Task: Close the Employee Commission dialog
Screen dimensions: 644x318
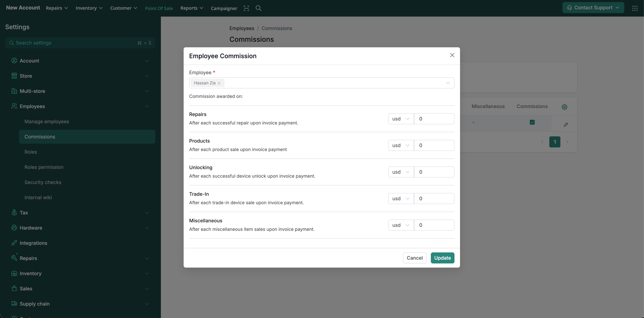Action: tap(452, 55)
